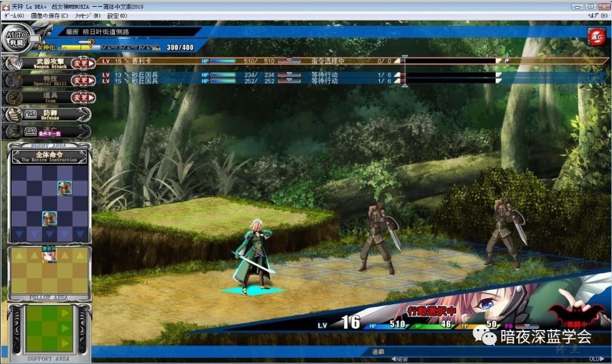Expand the Weapon Attack change arrow
The image size is (612, 364).
click(84, 63)
